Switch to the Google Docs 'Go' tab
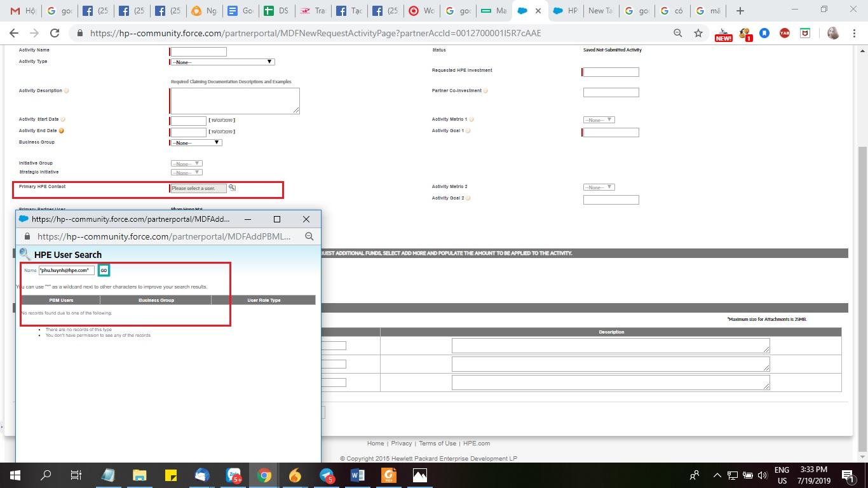The height and width of the screenshot is (488, 868). pos(240,11)
